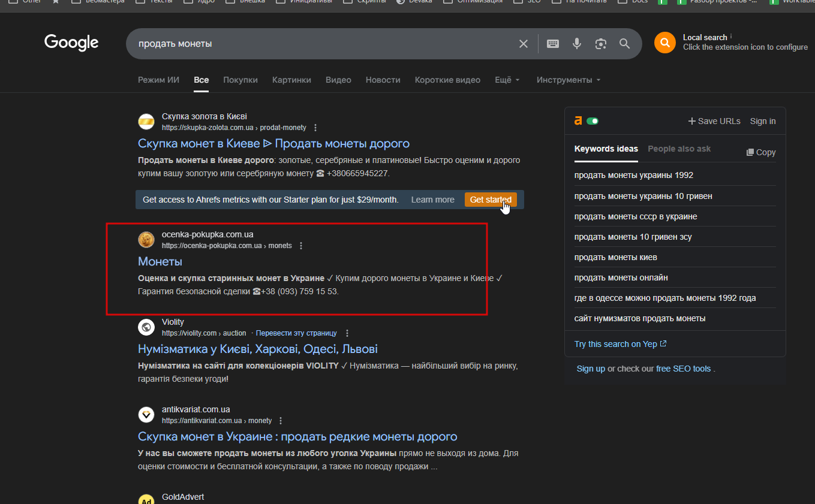The height and width of the screenshot is (504, 815).
Task: Open result Нумізматика у Києві, Харкові, Одесі, Львові
Action: (x=258, y=349)
